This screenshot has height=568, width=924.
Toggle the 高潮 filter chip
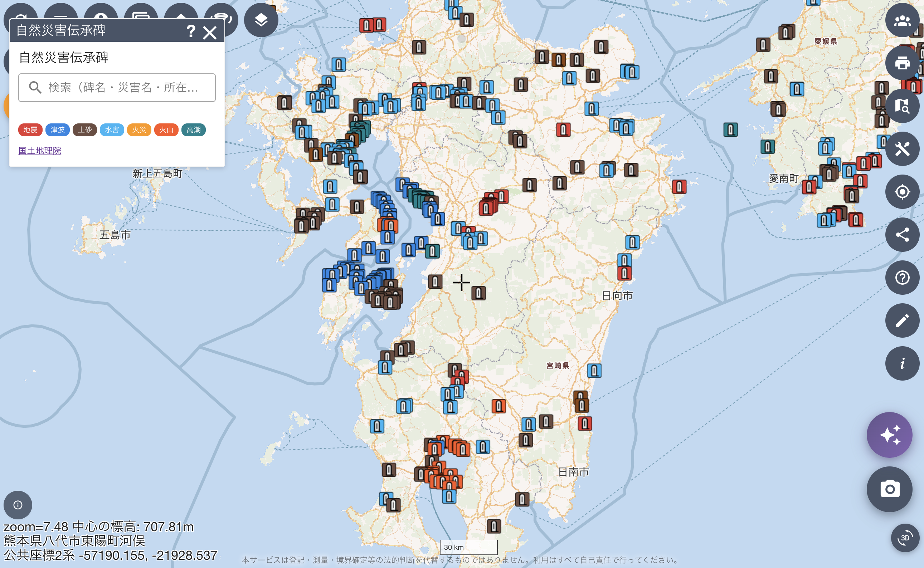click(x=194, y=130)
